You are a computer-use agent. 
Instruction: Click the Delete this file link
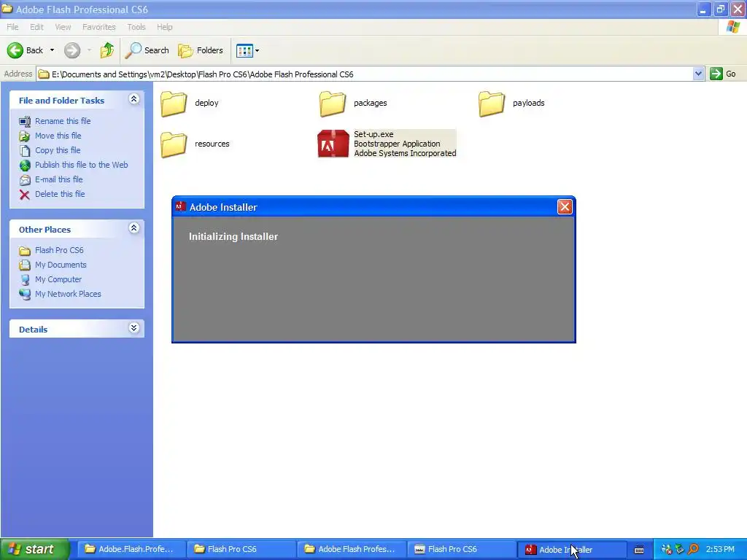(x=60, y=194)
